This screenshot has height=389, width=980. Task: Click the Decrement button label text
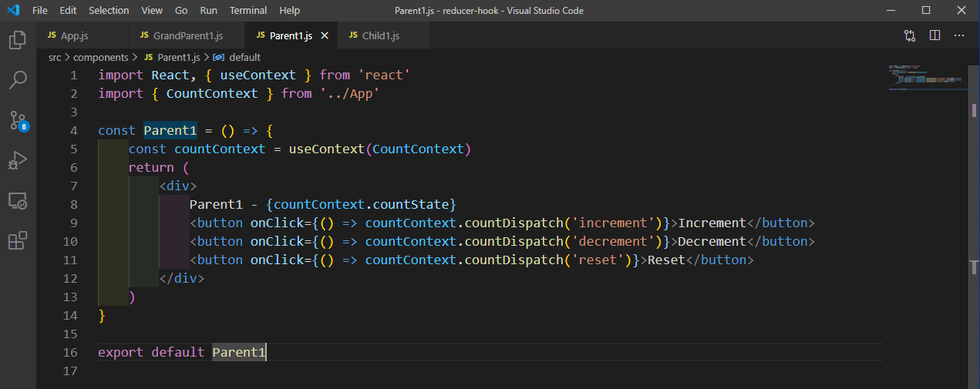coord(712,241)
